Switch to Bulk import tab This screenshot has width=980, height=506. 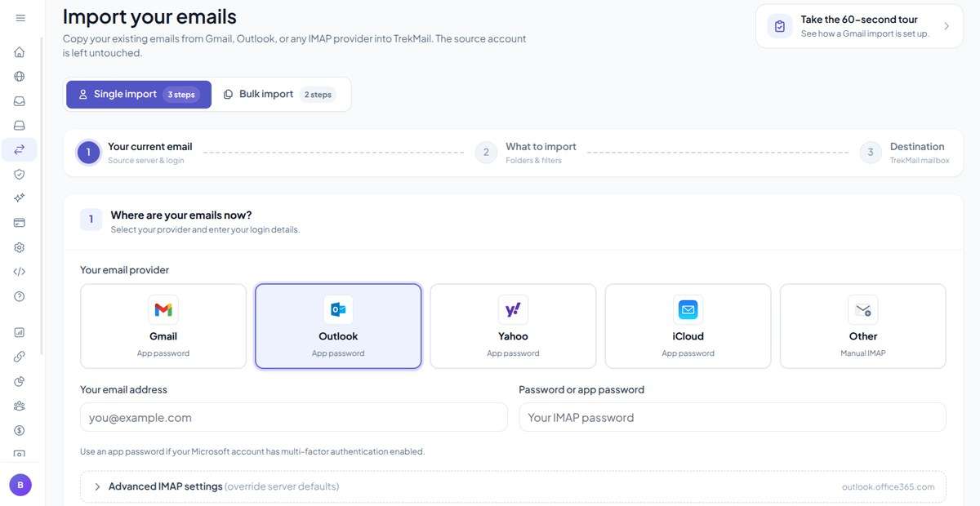pyautogui.click(x=279, y=94)
